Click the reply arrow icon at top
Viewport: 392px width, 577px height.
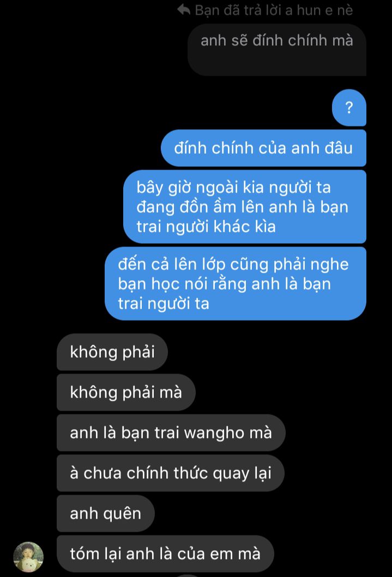click(x=184, y=10)
